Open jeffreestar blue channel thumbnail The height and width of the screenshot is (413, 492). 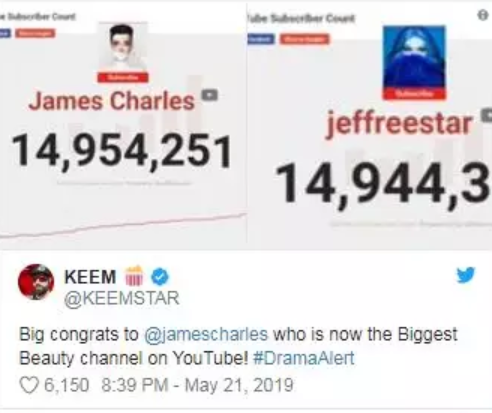tap(414, 57)
